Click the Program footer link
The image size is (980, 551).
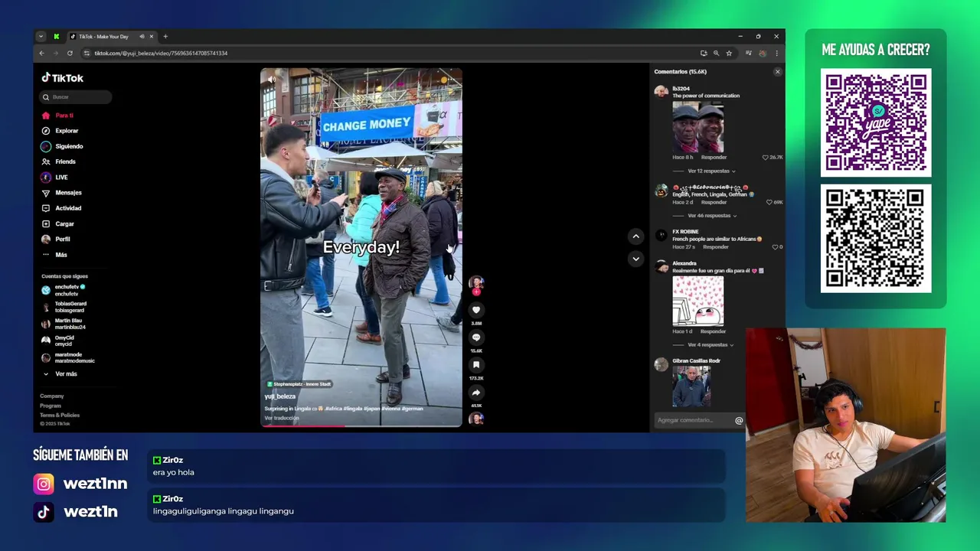coord(51,406)
